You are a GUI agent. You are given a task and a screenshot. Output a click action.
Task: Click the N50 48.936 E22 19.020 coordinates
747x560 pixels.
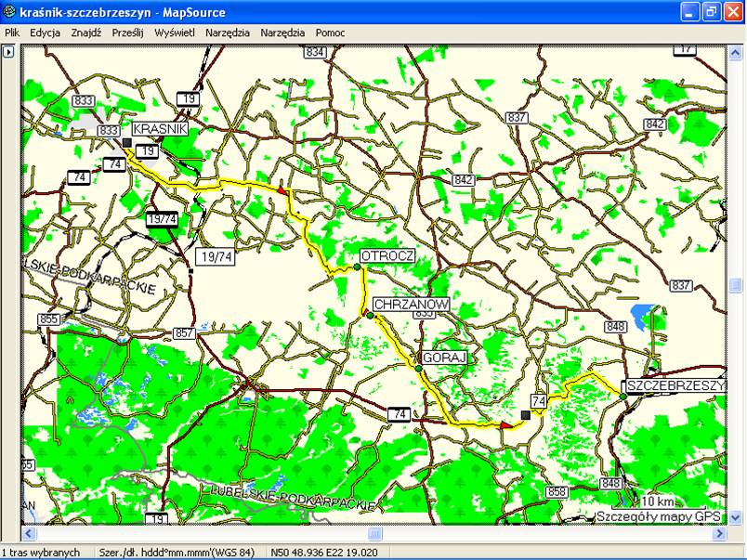pos(324,553)
